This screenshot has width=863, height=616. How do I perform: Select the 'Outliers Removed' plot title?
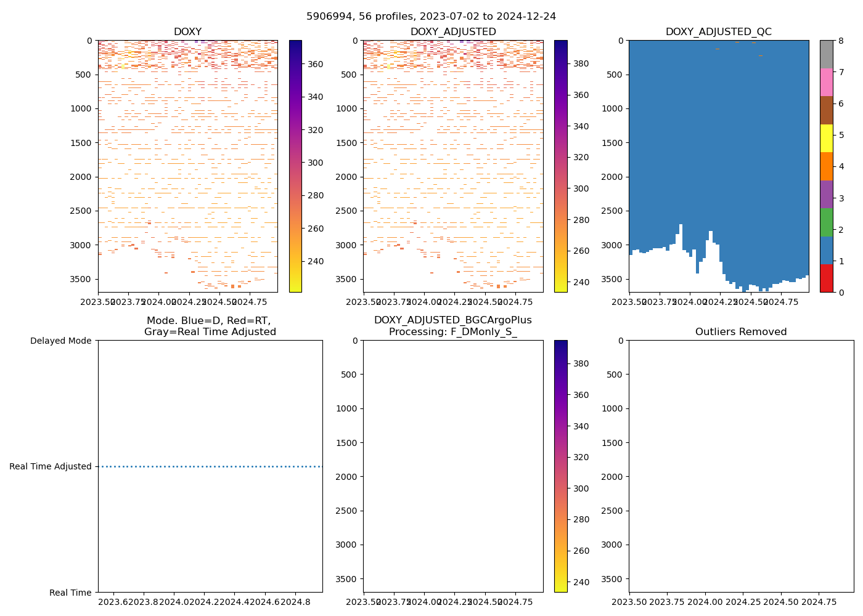point(741,332)
